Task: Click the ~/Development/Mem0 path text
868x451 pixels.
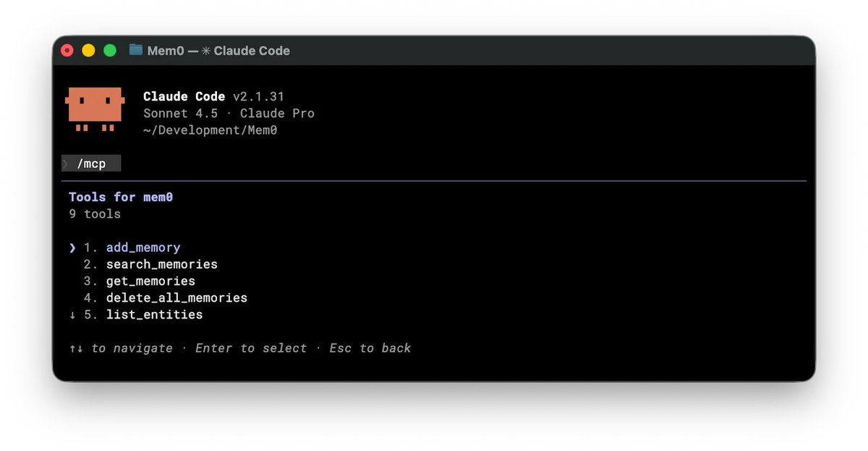Action: click(x=210, y=130)
